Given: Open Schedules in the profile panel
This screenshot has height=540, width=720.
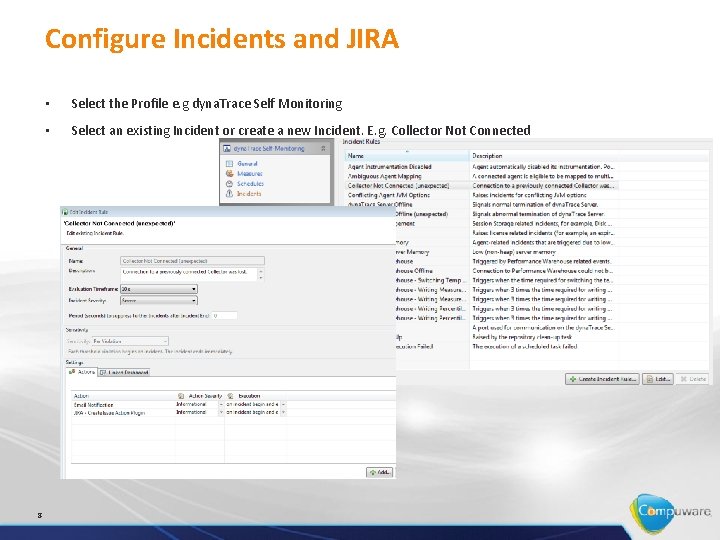Looking at the screenshot, I should (250, 184).
